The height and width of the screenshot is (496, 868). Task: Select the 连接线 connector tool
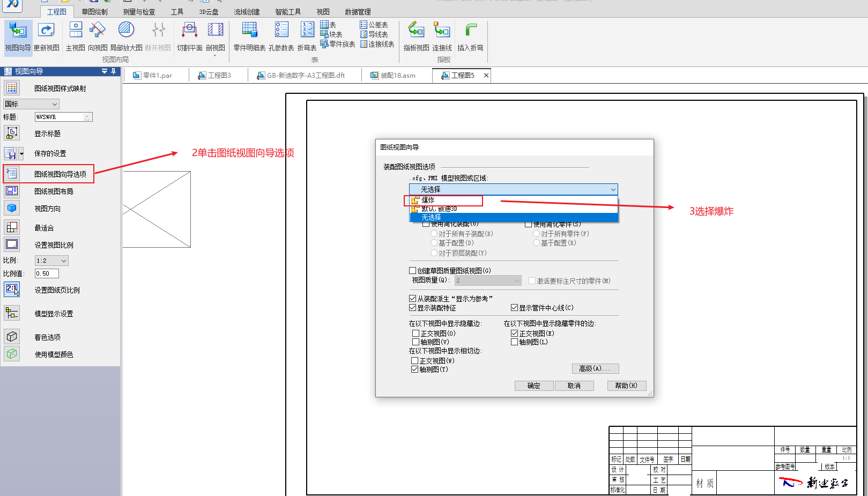click(442, 36)
